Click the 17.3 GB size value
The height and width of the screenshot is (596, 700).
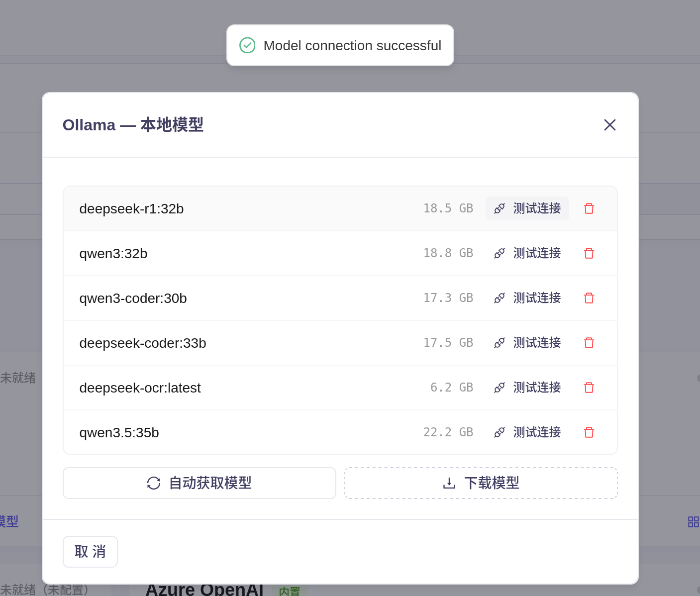[448, 298]
